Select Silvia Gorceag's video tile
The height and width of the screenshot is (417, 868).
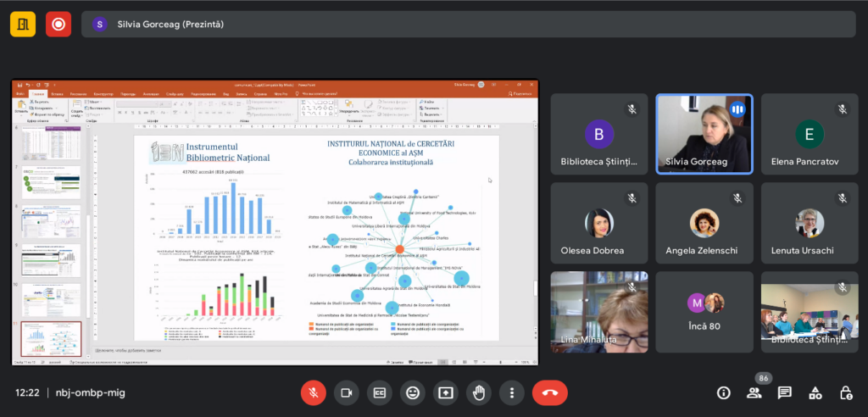[704, 134]
